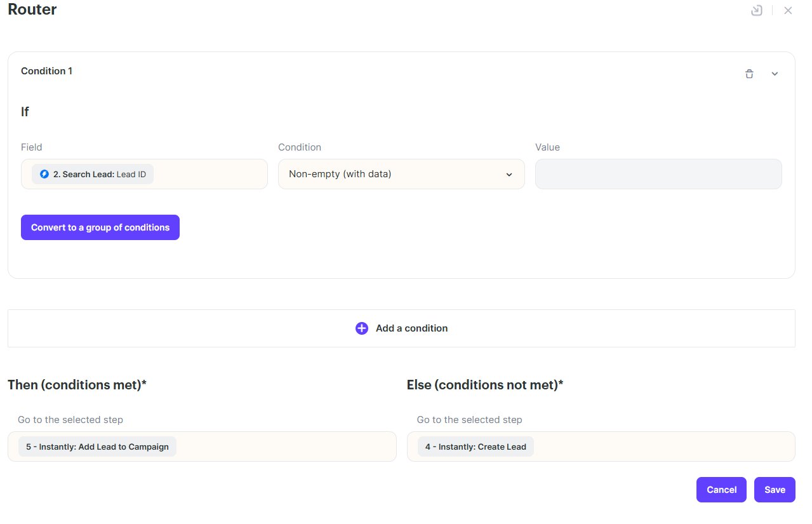812x524 pixels.
Task: Select the Add Lead to Campaign step chip
Action: (97, 447)
